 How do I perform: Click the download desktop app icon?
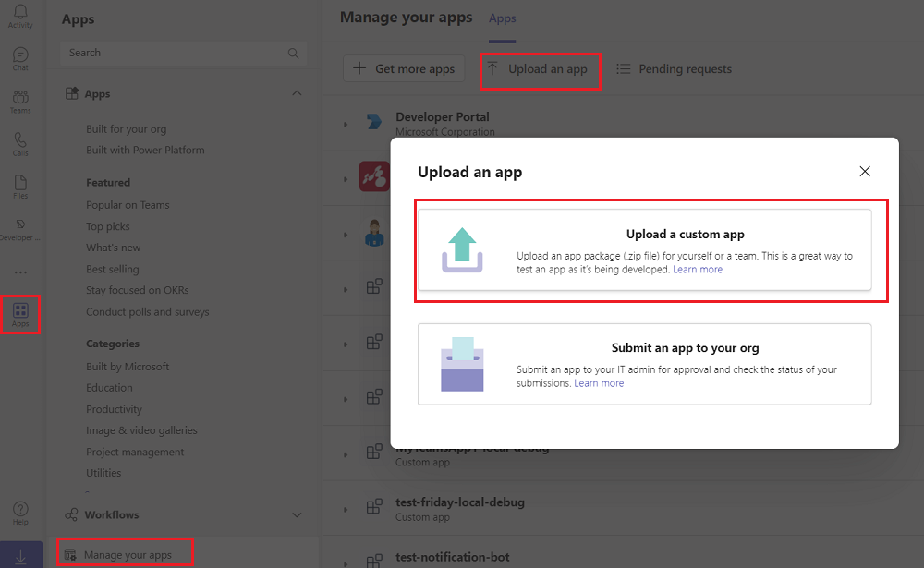pyautogui.click(x=20, y=555)
